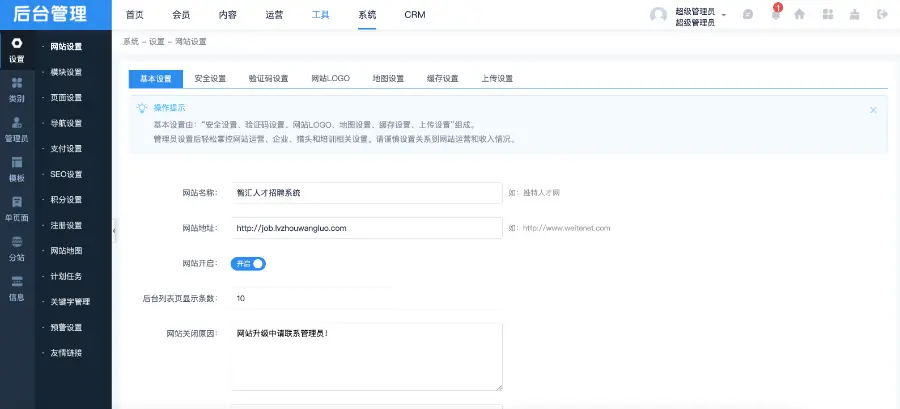Open 支付设置 in the side menu
This screenshot has width=900, height=409.
tap(66, 149)
